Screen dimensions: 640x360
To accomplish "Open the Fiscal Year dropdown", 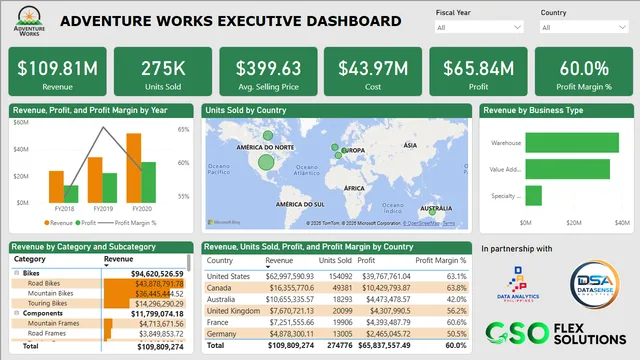I will (x=479, y=27).
